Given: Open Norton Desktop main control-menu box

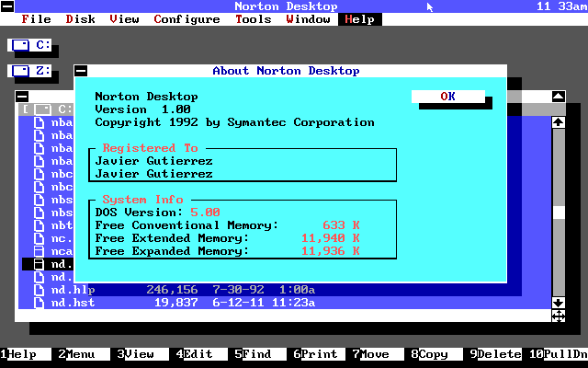Looking at the screenshot, I should (x=7, y=6).
